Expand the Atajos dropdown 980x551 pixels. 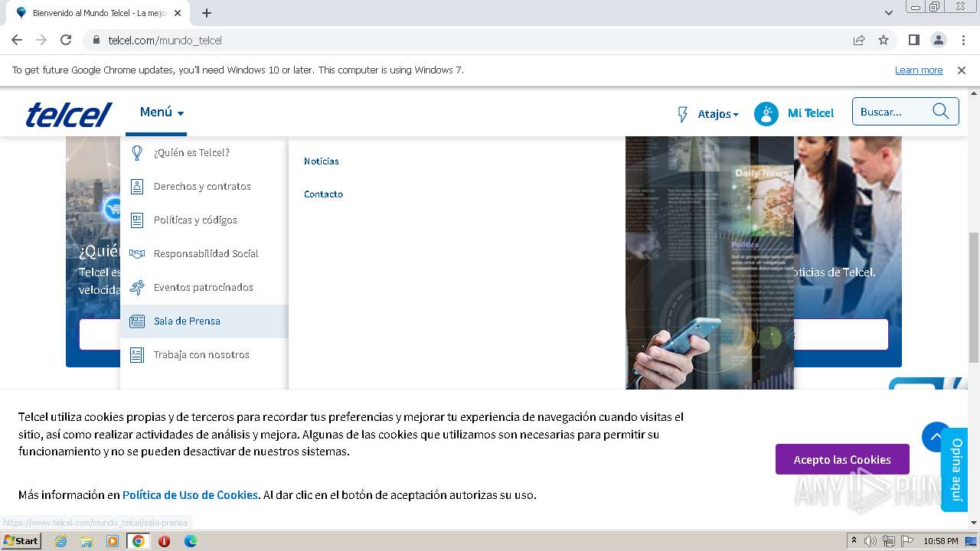click(x=718, y=114)
